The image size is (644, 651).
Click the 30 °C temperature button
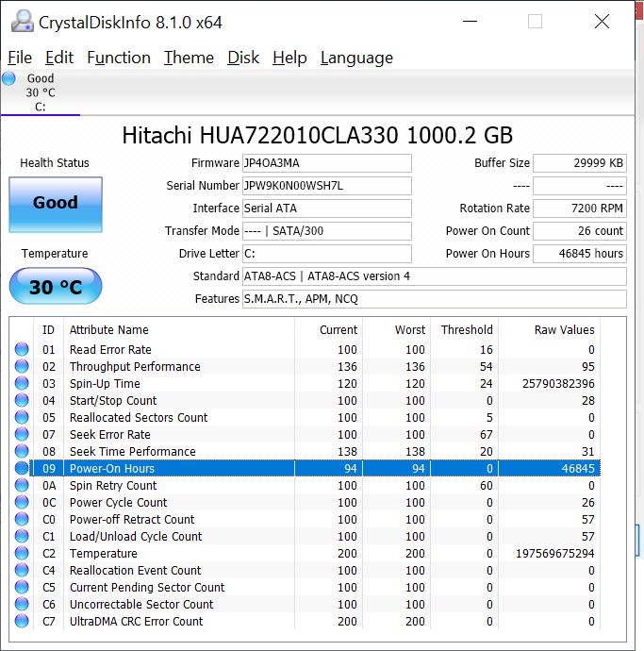[56, 287]
